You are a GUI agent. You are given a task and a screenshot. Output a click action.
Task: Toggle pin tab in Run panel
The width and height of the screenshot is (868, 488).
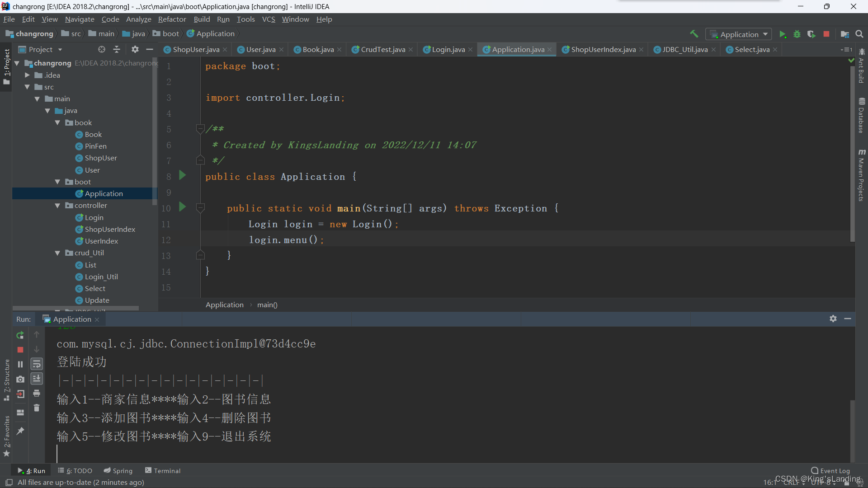pos(20,431)
